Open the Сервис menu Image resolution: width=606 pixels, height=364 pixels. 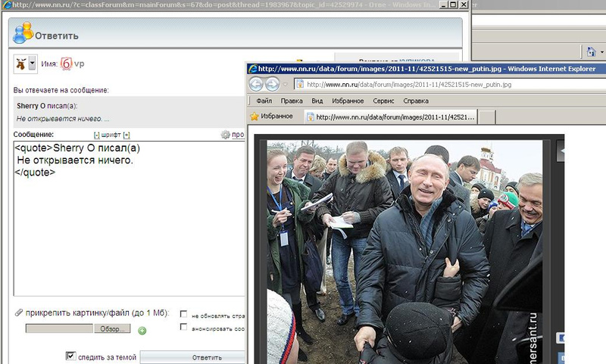click(x=383, y=101)
